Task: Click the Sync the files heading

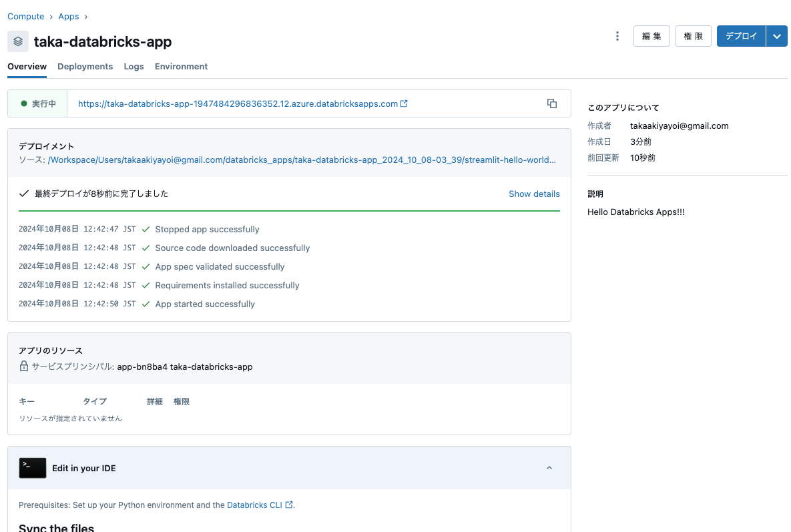Action: pyautogui.click(x=57, y=527)
